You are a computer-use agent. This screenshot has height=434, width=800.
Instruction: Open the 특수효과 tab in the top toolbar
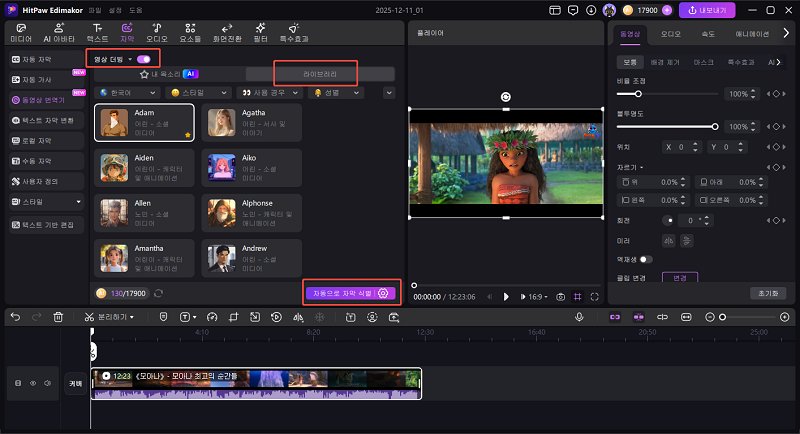294,33
